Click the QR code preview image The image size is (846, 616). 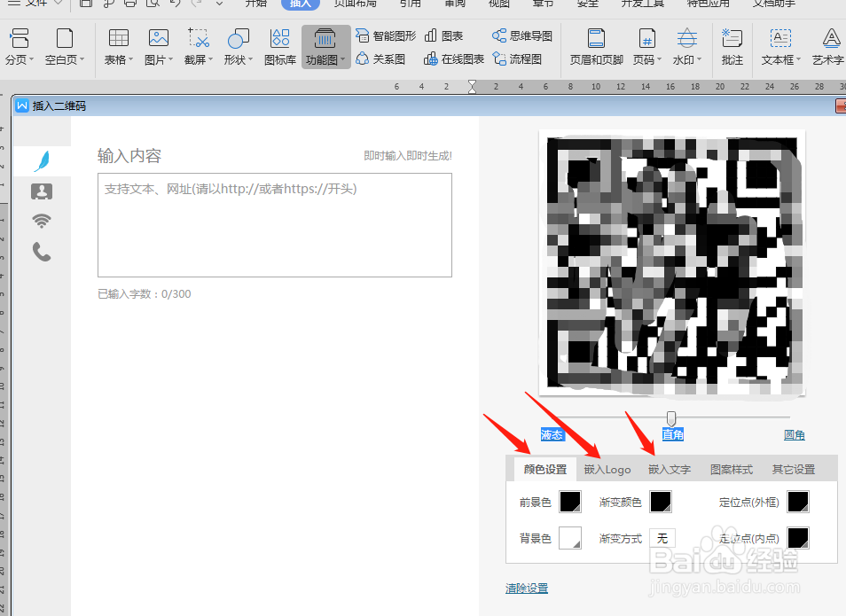click(x=672, y=262)
